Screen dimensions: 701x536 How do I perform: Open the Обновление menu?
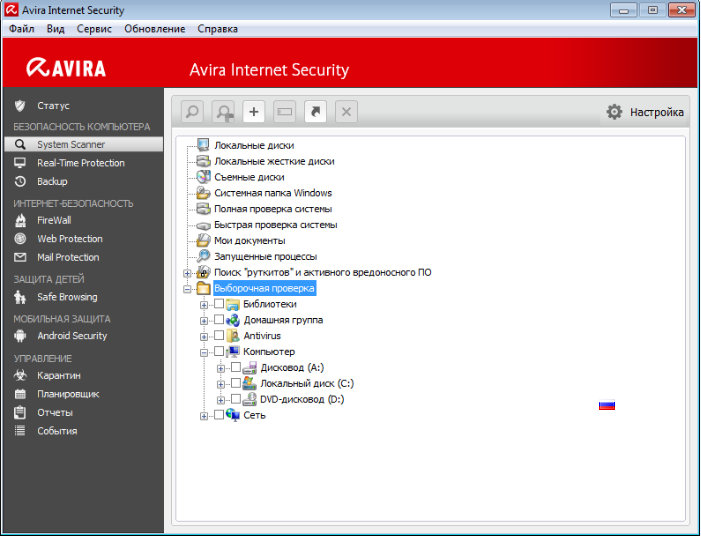click(155, 29)
